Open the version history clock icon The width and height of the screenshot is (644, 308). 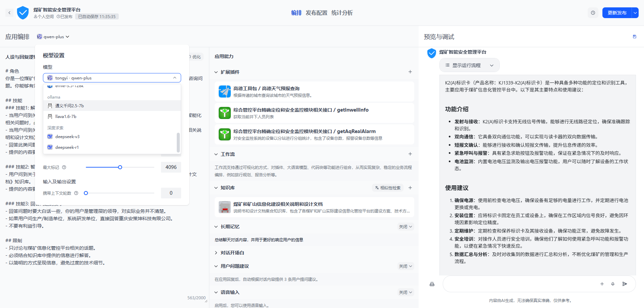[x=593, y=12]
